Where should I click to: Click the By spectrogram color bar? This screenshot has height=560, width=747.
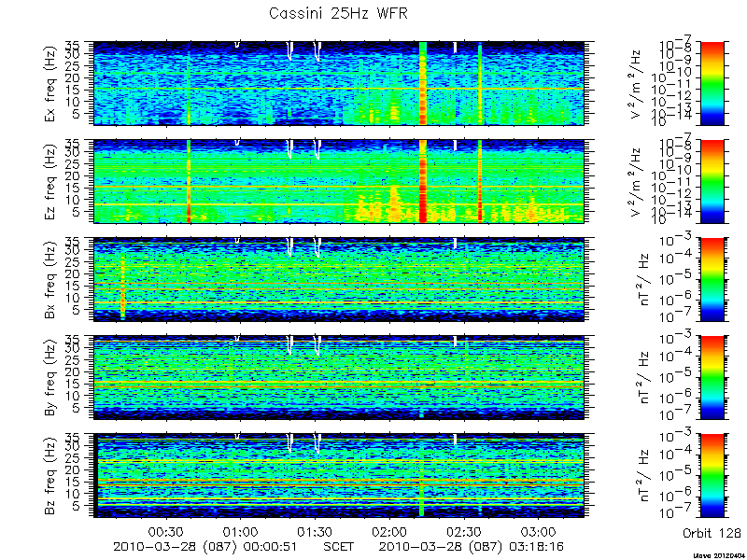(712, 378)
